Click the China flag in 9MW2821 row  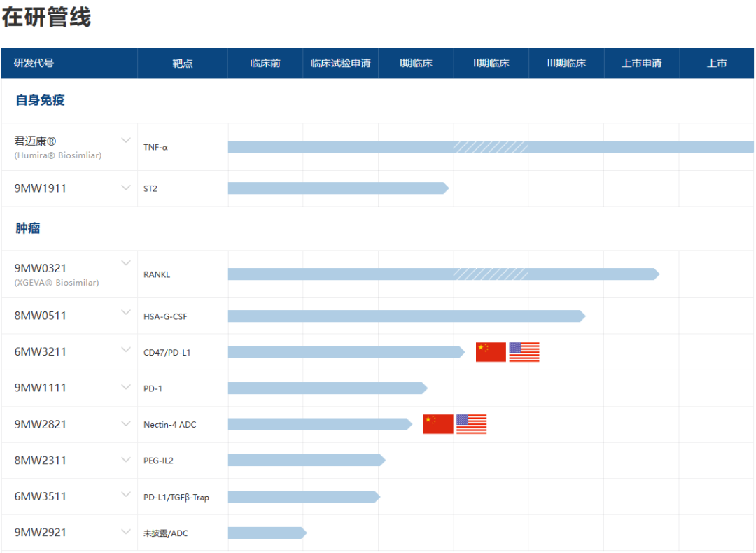438,424
